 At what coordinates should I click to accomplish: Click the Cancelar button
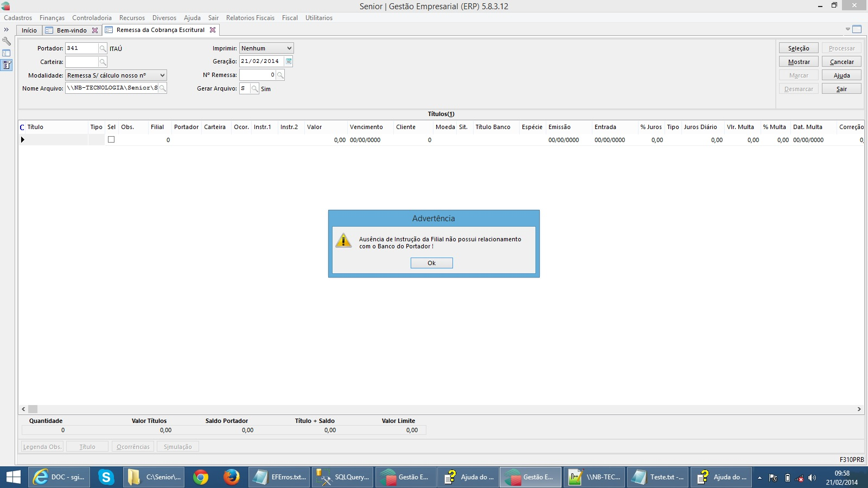841,62
